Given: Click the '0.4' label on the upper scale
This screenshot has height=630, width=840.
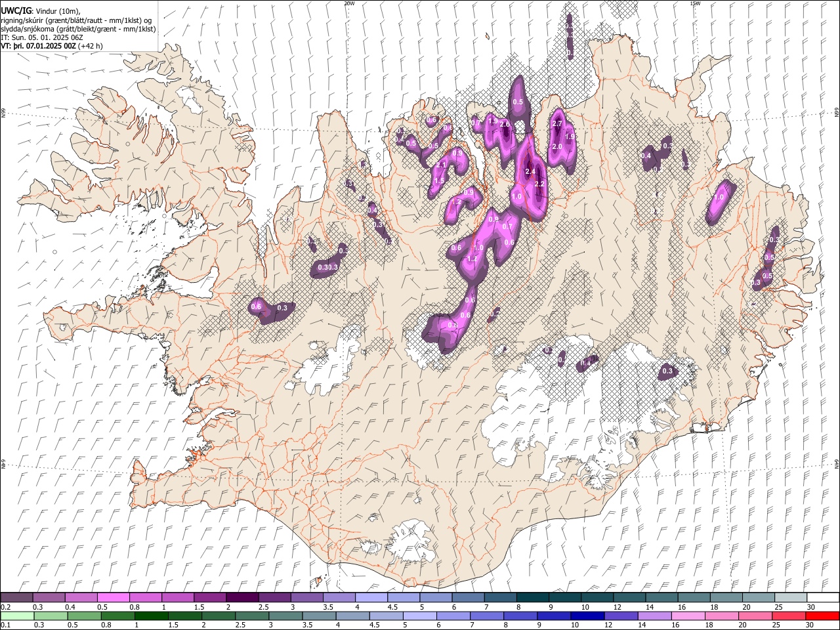Looking at the screenshot, I should click(70, 607).
